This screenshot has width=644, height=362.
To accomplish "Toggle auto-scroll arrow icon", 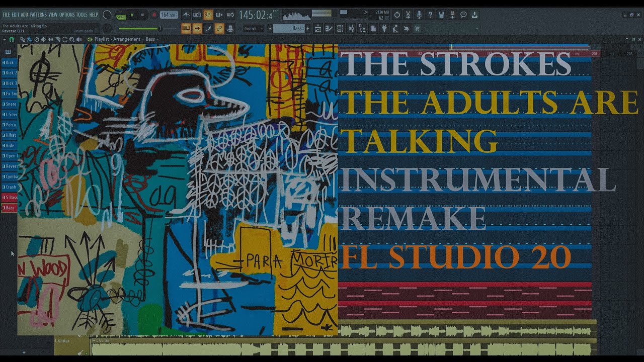I will [x=197, y=29].
